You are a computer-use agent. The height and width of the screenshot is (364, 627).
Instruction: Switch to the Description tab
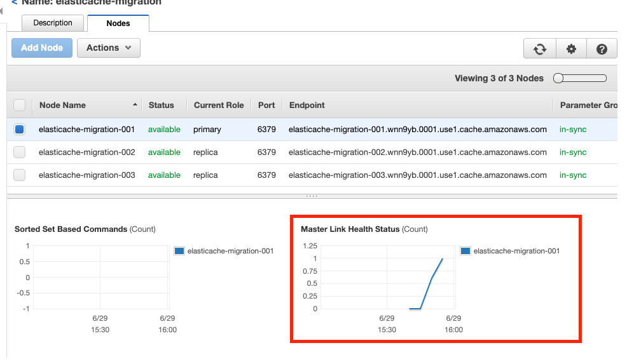53,23
